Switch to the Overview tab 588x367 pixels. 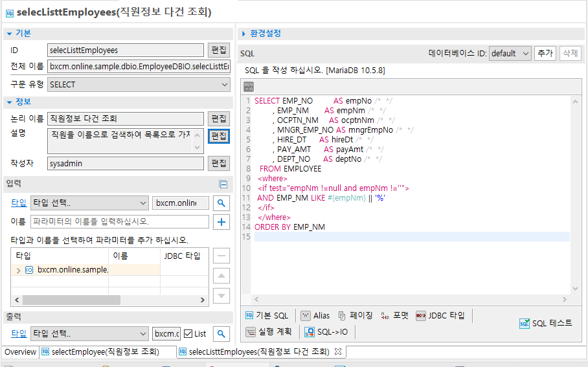tap(20, 352)
